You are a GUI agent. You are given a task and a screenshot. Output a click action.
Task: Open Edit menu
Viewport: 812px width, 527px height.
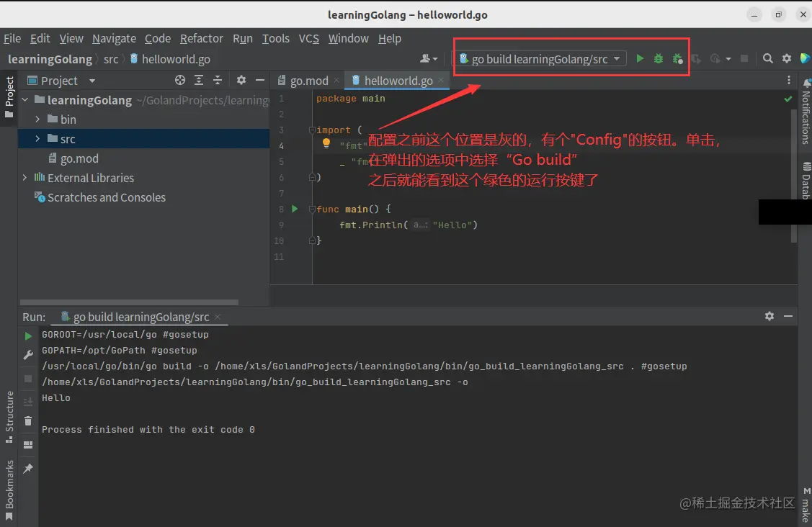(x=40, y=38)
